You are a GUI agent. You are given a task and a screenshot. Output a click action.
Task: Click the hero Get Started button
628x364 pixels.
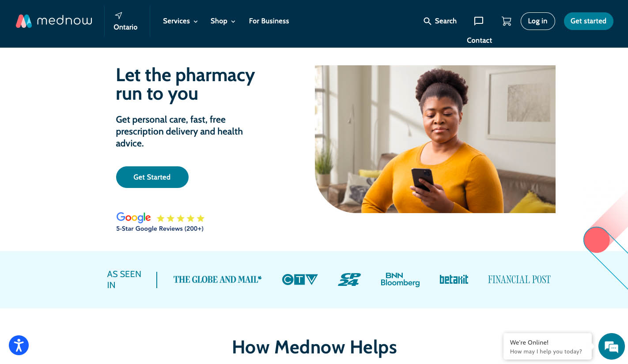pyautogui.click(x=152, y=177)
